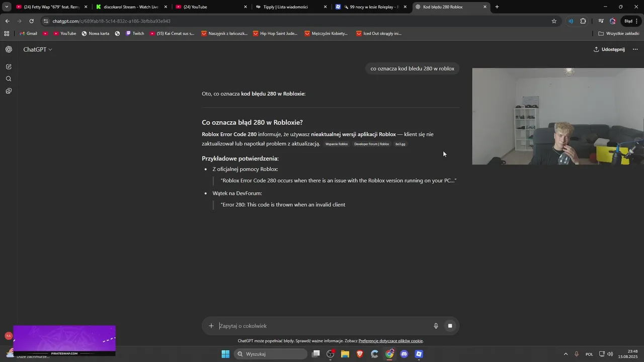Viewport: 644px width, 362px height.
Task: Open a new browser tab
Action: 497,7
